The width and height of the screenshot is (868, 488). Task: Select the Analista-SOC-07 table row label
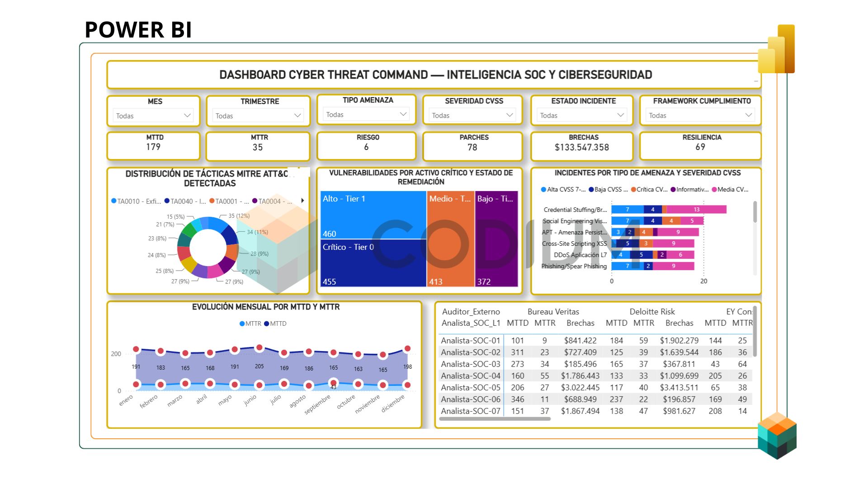(471, 411)
